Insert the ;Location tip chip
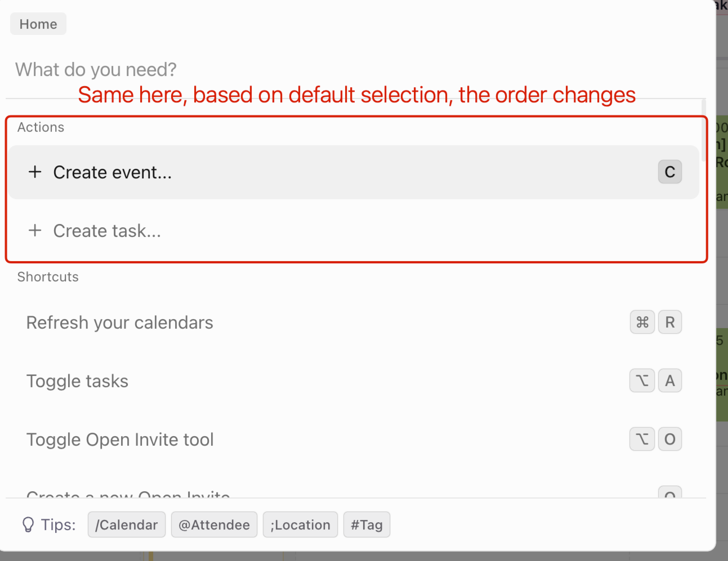Screen dimensions: 728x561 tap(300, 525)
